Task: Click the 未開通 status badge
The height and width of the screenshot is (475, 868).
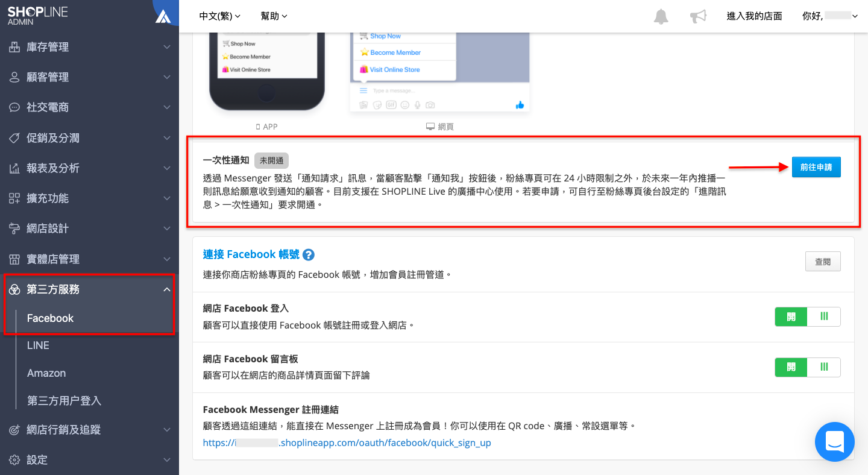Action: [x=271, y=160]
